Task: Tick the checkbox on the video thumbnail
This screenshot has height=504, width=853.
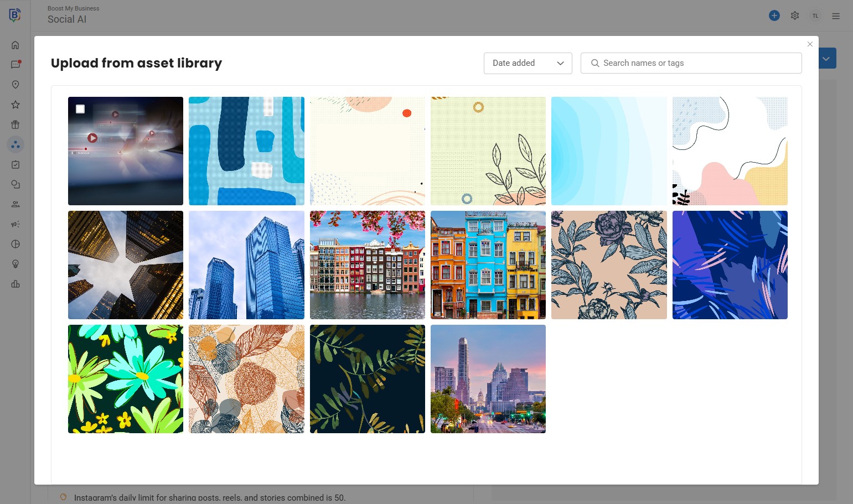Action: [80, 109]
